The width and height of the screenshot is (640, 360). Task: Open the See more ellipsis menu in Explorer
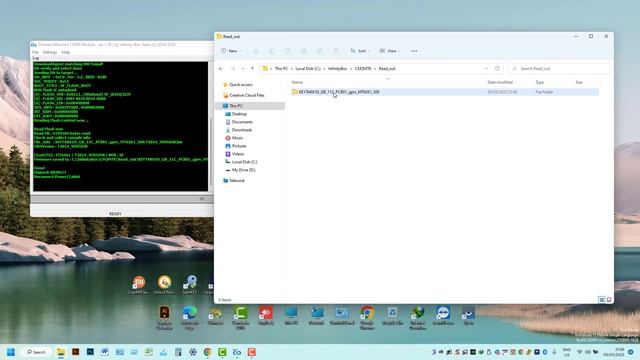coord(414,51)
